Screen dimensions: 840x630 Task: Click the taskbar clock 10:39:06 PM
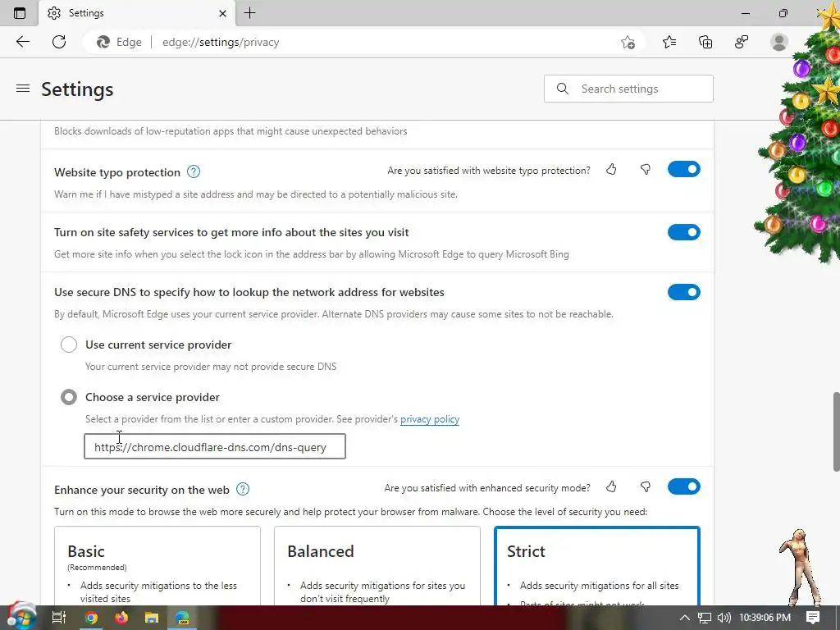click(765, 618)
